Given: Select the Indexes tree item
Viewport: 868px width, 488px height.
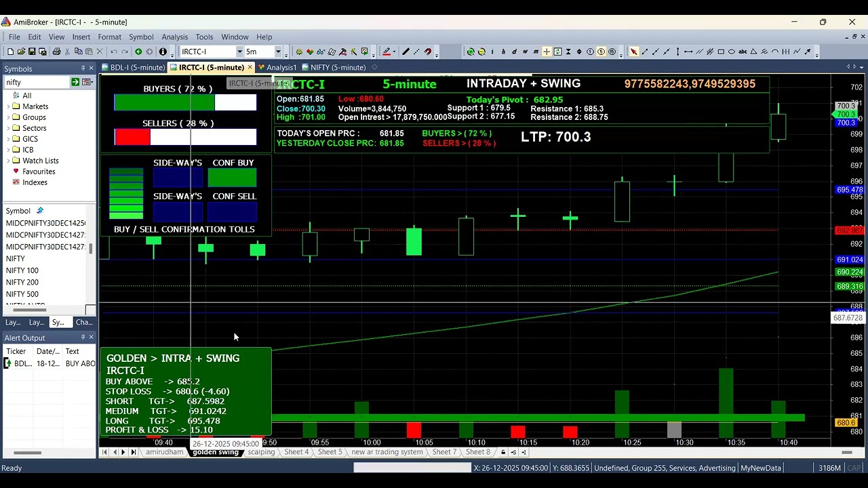Looking at the screenshot, I should [x=35, y=182].
